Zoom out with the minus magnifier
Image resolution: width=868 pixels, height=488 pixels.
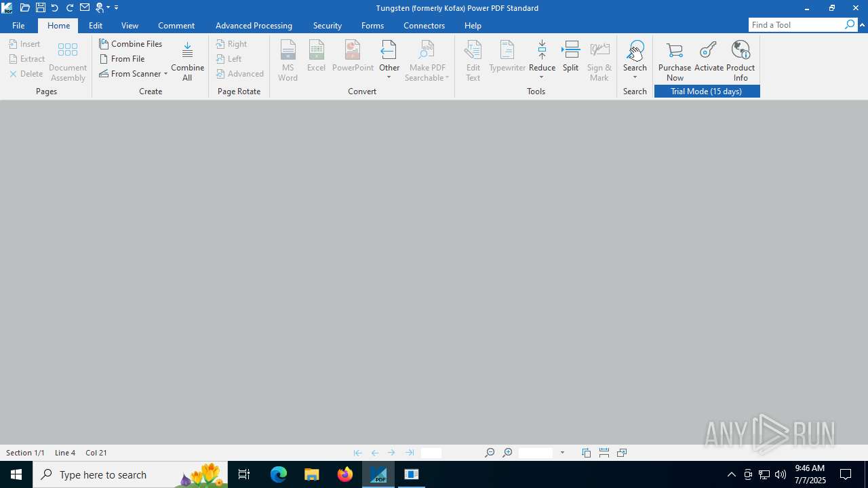(x=490, y=453)
